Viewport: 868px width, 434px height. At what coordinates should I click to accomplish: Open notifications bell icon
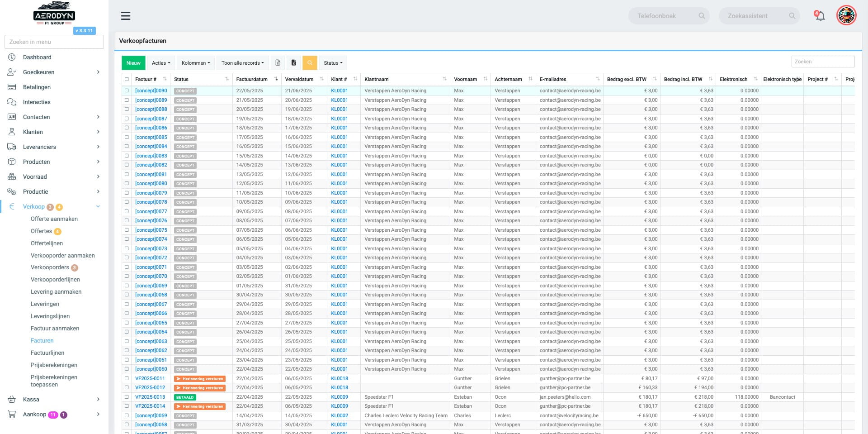[x=820, y=16]
